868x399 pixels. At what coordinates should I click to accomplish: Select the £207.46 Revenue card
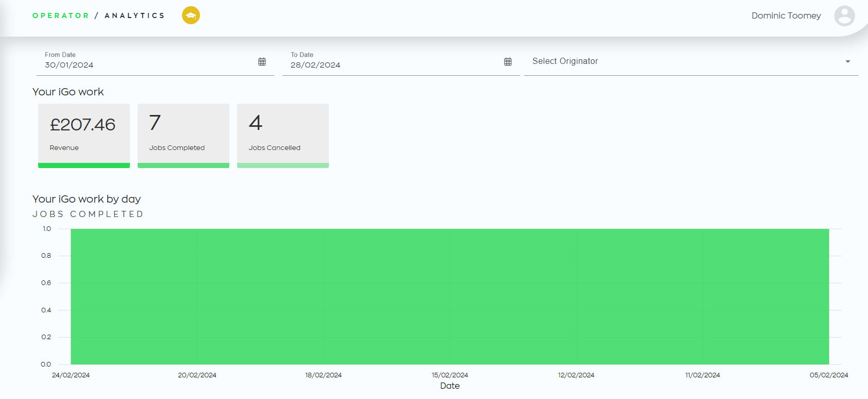84,136
